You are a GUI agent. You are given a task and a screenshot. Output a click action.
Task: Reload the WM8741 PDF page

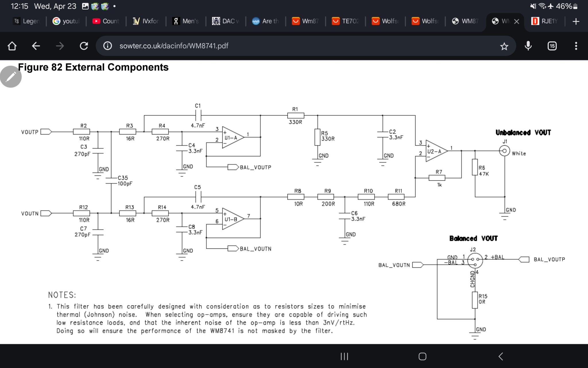pyautogui.click(x=84, y=46)
